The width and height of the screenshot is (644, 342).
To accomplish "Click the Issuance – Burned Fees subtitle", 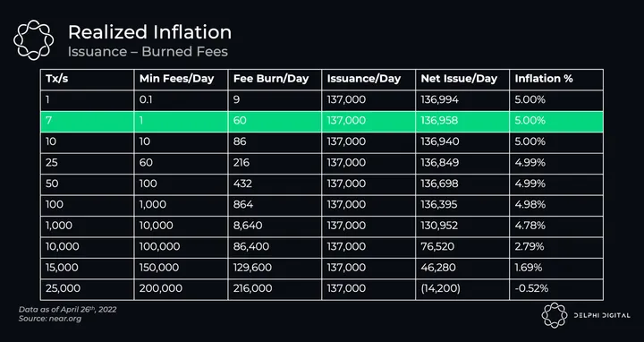I will pos(148,51).
